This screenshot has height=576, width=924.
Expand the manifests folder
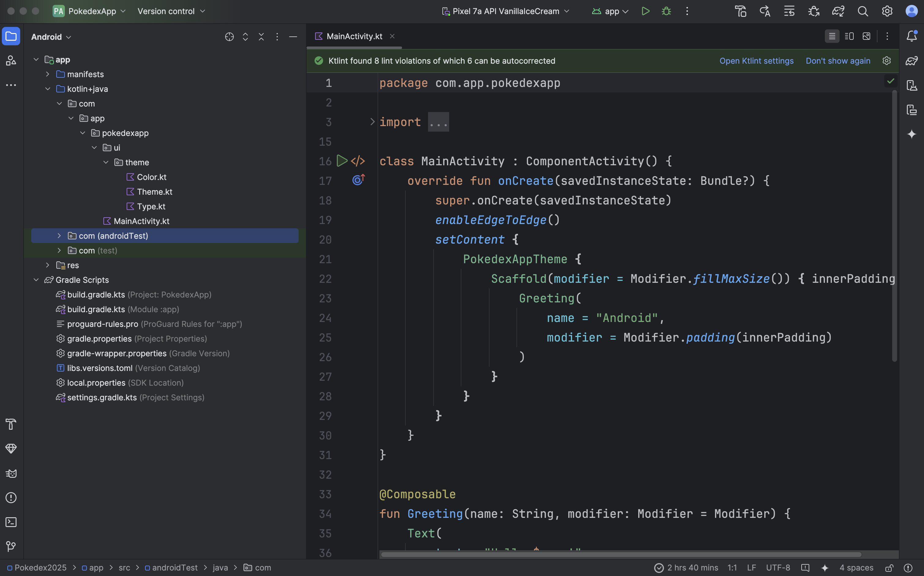coord(48,74)
